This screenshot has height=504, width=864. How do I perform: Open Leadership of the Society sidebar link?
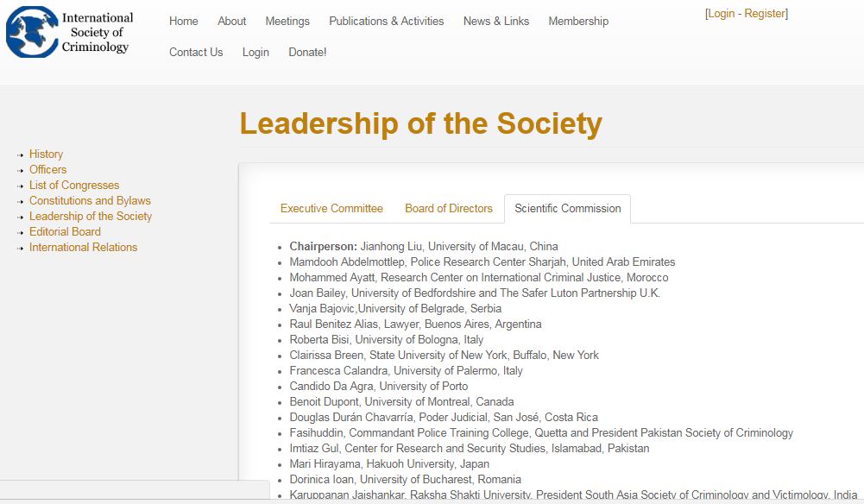pyautogui.click(x=91, y=216)
